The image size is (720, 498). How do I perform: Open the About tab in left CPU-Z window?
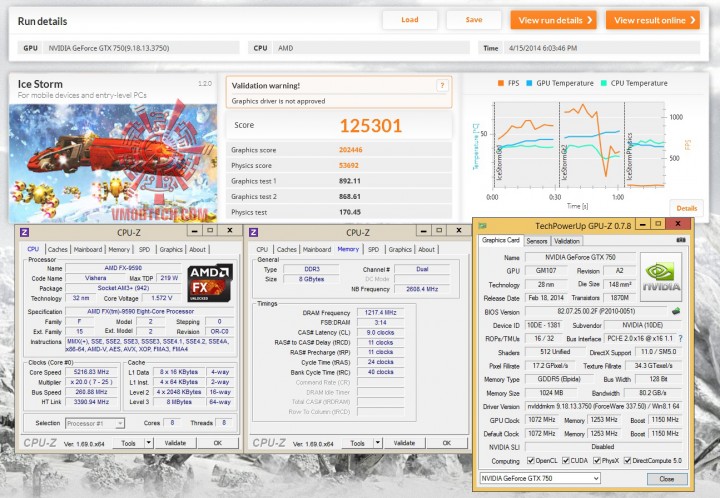click(x=197, y=249)
